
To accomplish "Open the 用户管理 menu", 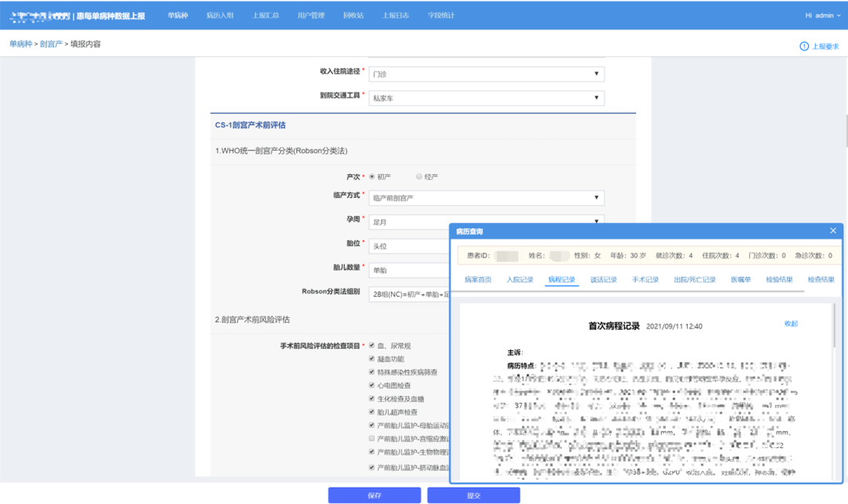I will [311, 16].
